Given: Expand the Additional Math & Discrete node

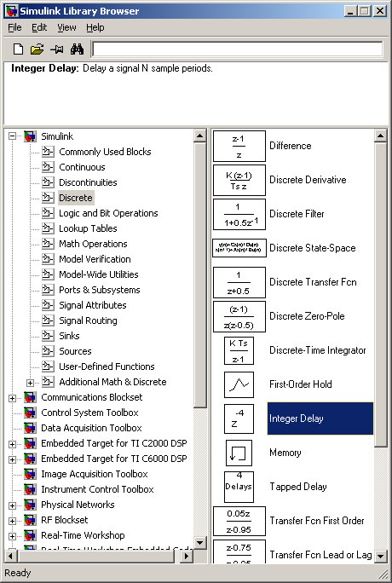Looking at the screenshot, I should (30, 383).
